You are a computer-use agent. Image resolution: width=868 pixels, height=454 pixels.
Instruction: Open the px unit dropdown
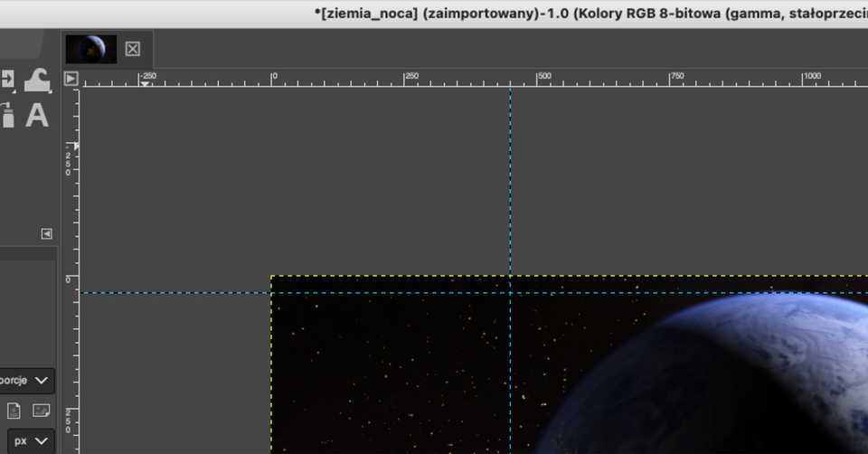(30, 441)
